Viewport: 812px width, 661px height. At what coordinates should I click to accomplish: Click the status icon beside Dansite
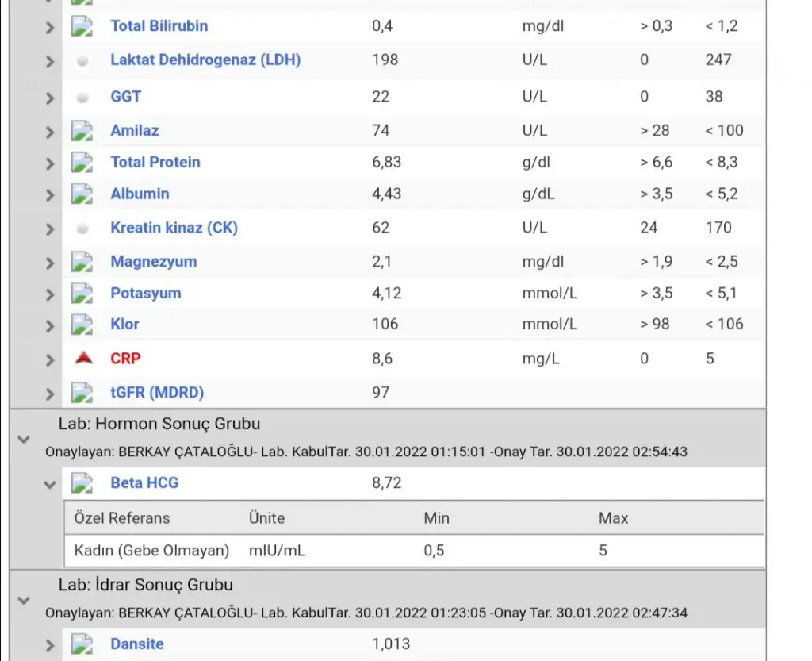pyautogui.click(x=83, y=644)
